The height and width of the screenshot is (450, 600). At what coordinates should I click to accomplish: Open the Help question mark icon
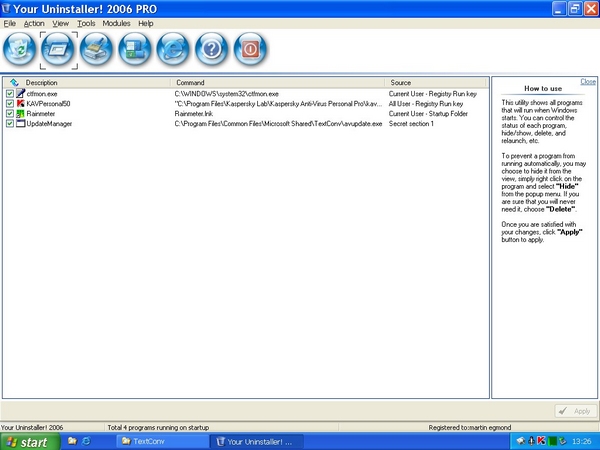[x=212, y=50]
